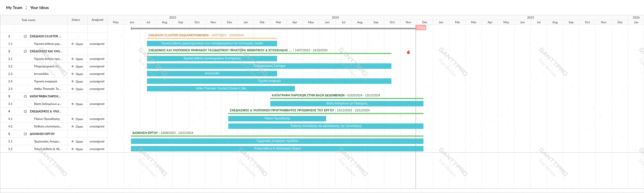The image size is (644, 193).
Task: Click the Open status dot in row 5.2
Action: click(73, 149)
